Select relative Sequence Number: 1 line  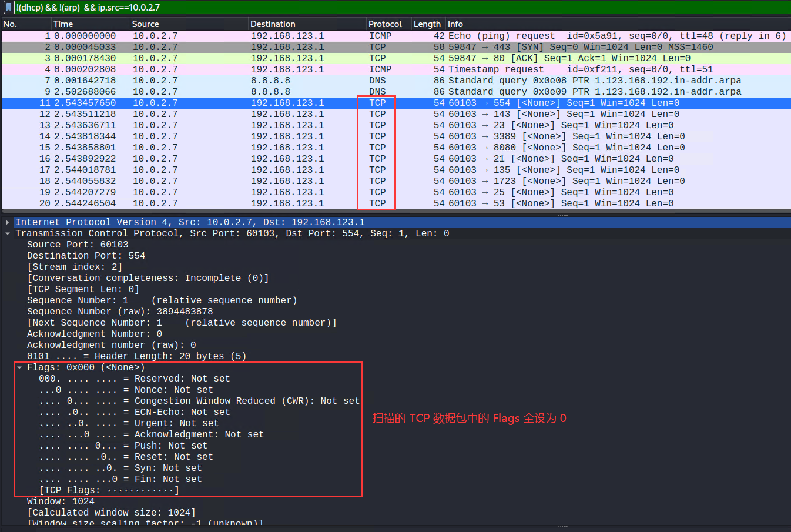click(162, 300)
